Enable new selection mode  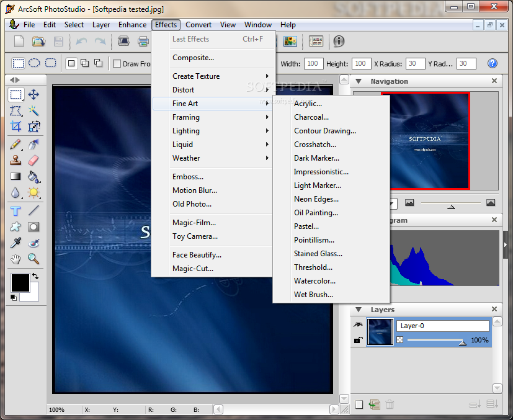(x=71, y=63)
